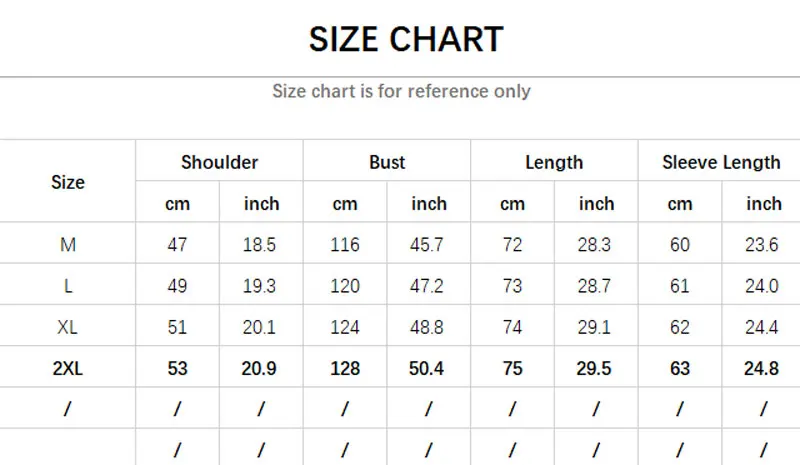Click the 28.3 length inch value
Screen dimensions: 800x465
pos(596,245)
